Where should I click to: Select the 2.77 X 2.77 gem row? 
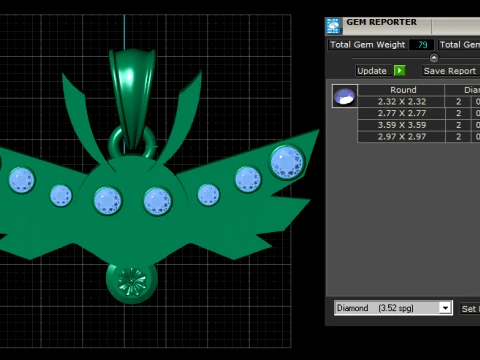pyautogui.click(x=401, y=113)
